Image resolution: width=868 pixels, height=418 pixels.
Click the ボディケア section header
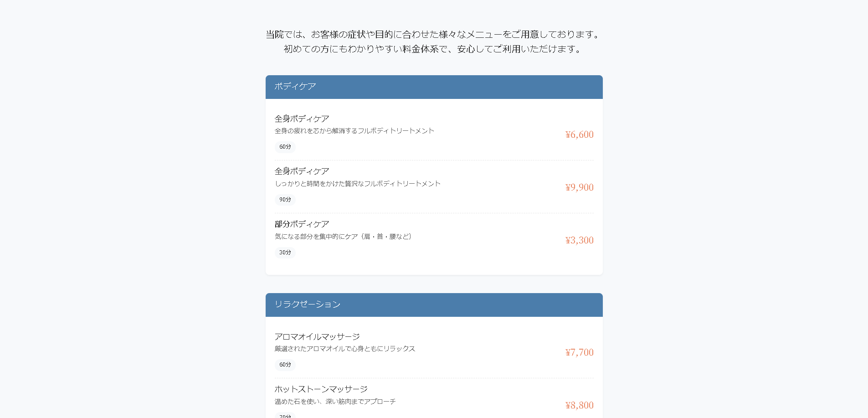[x=295, y=87]
